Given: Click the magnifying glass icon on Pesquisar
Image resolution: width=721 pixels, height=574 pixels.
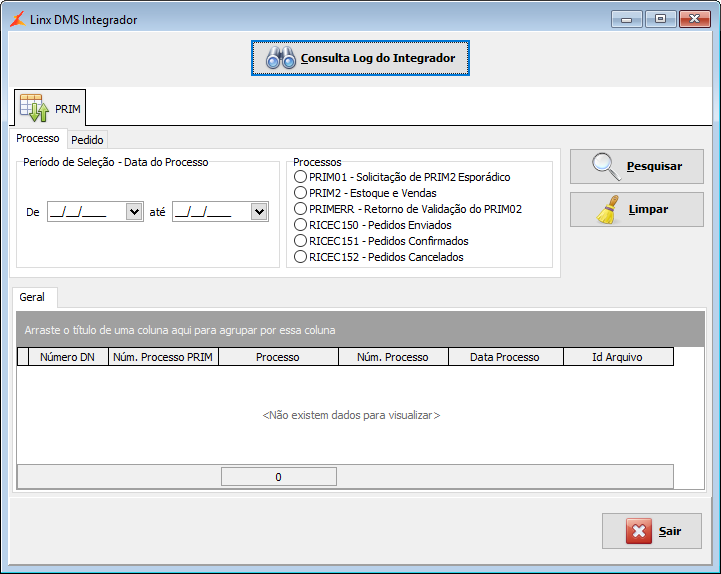Looking at the screenshot, I should [x=606, y=166].
